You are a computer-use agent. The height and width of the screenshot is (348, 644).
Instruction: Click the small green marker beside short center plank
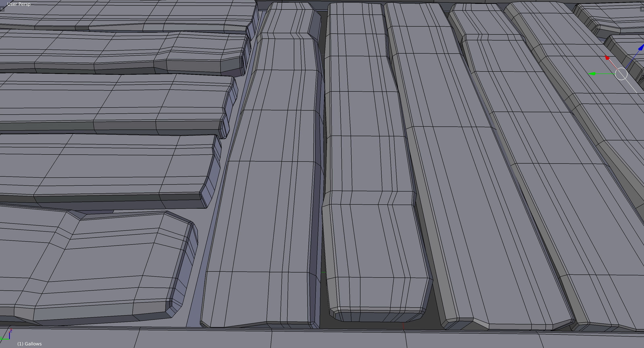pyautogui.click(x=323, y=272)
